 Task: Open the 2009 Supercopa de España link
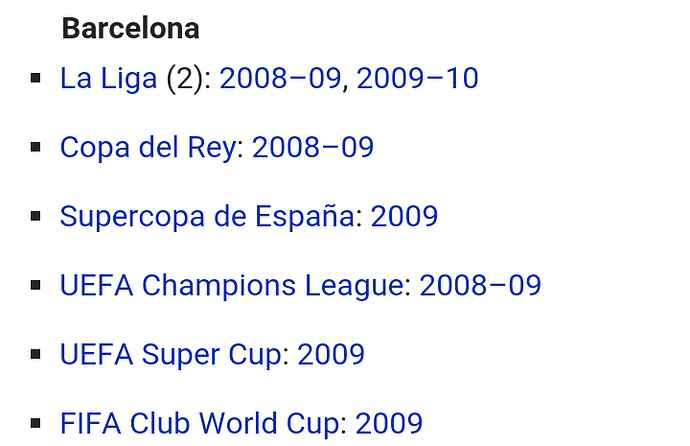(x=404, y=216)
